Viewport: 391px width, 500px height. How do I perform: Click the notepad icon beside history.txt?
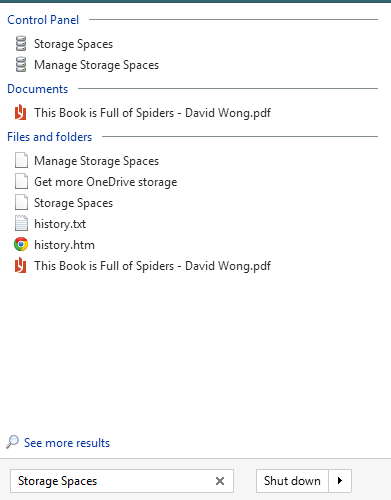pyautogui.click(x=21, y=223)
